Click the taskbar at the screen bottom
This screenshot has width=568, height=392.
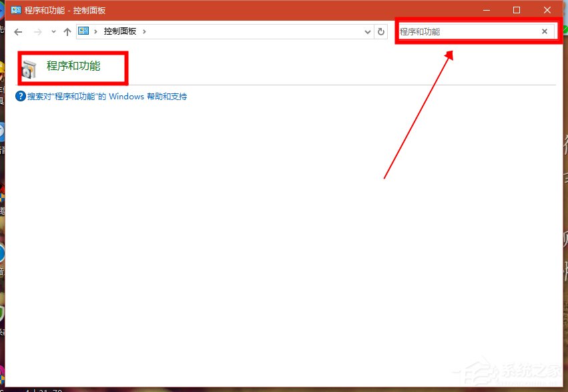click(x=284, y=387)
